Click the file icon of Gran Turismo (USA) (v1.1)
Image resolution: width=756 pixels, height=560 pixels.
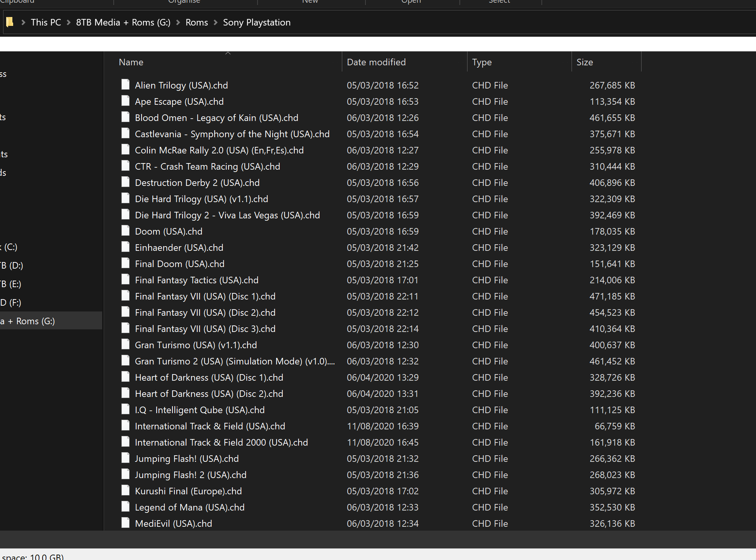[125, 344]
